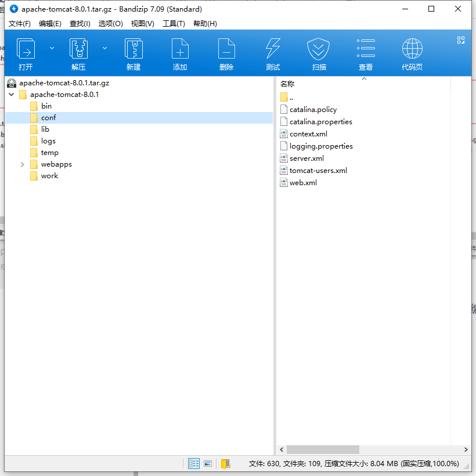Screen dimensions: 476x476
Task: Click the parent folder '..' icon
Action: tap(284, 97)
